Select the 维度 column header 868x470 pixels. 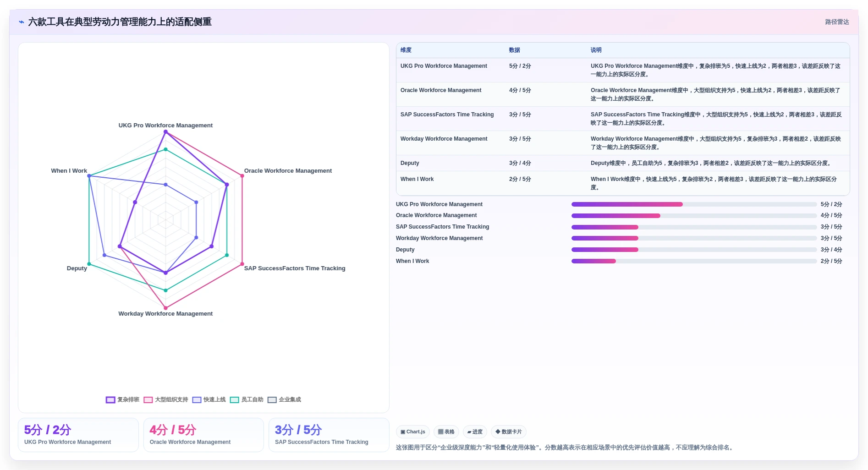[406, 50]
